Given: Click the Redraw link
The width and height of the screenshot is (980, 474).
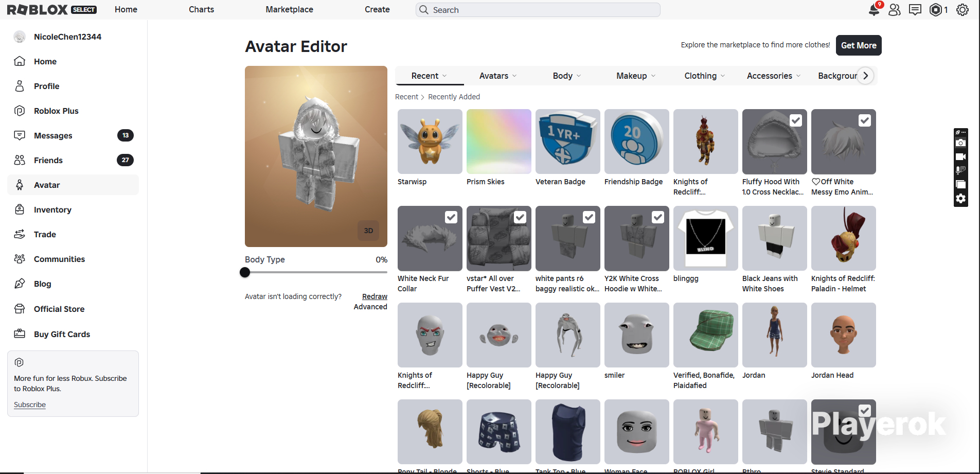Looking at the screenshot, I should (x=375, y=296).
